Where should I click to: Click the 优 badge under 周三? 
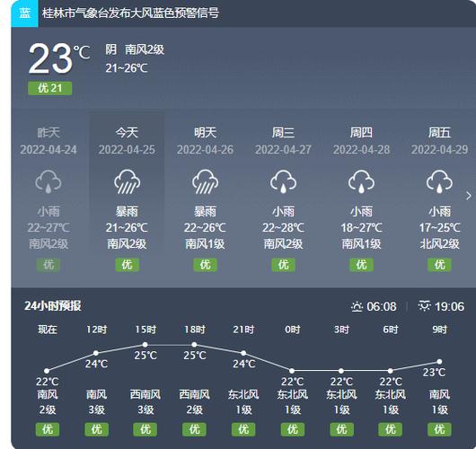pyautogui.click(x=283, y=265)
